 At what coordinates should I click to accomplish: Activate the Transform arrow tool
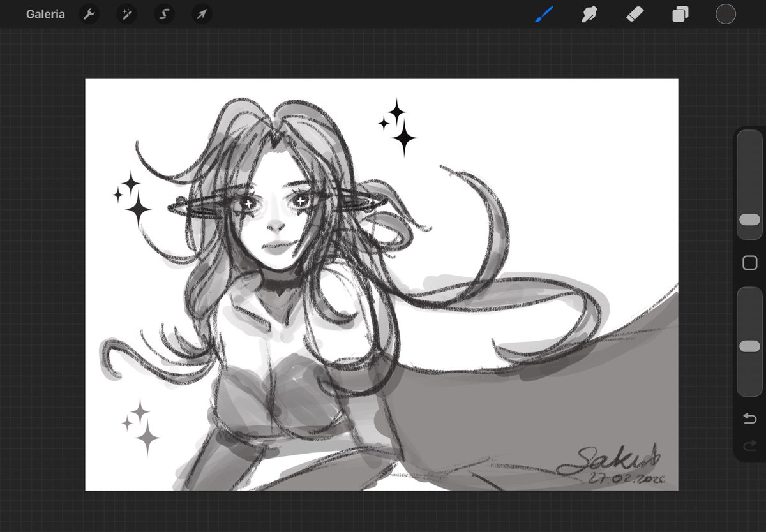(202, 14)
